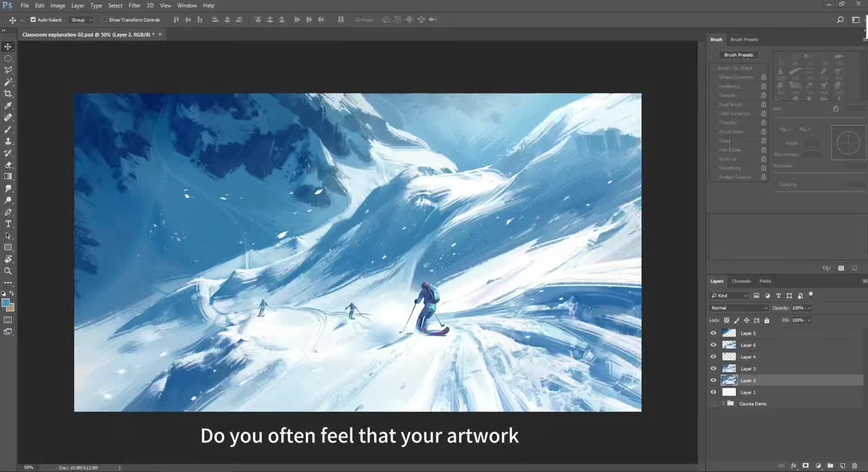868x472 pixels.
Task: Select the Crop tool
Action: (8, 94)
